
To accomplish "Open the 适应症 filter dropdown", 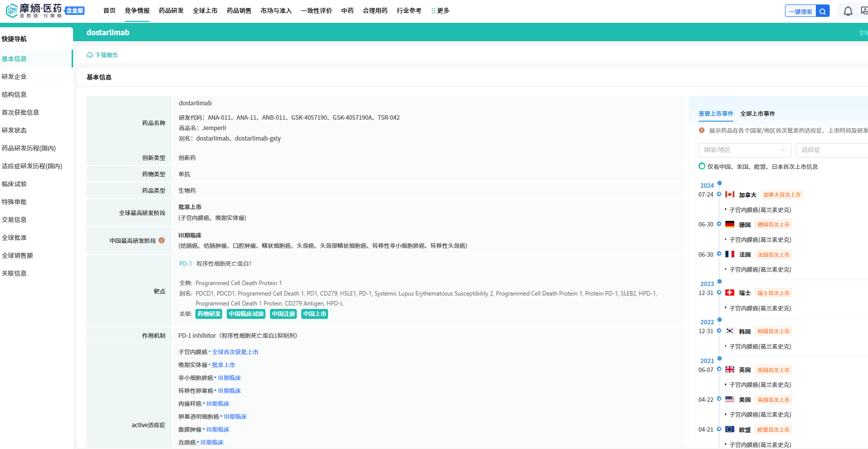I will pyautogui.click(x=832, y=150).
